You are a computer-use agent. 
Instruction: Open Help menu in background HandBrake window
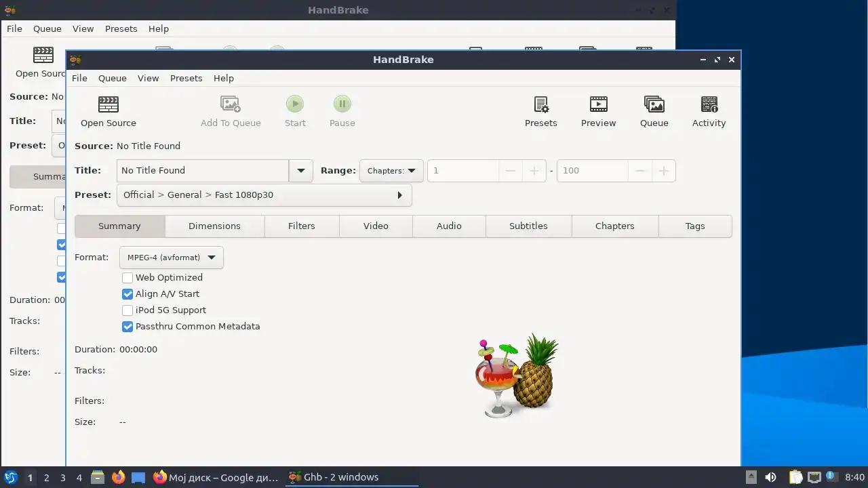point(159,28)
